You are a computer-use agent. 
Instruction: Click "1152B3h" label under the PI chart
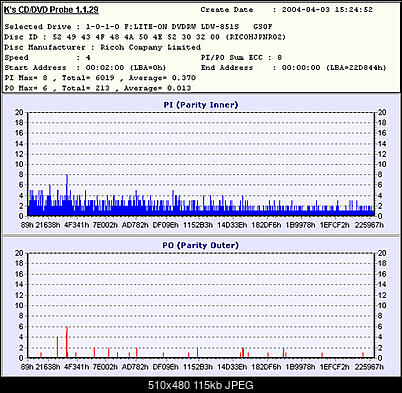point(198,225)
